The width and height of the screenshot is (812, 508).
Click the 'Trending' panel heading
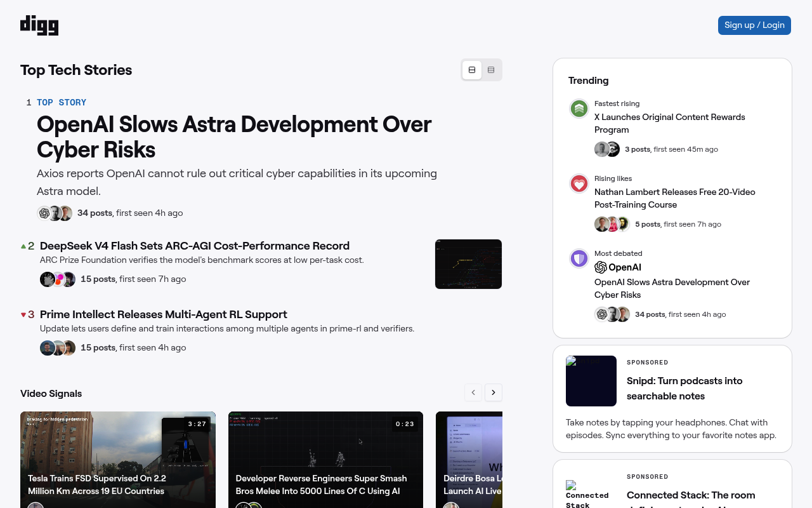pyautogui.click(x=589, y=80)
